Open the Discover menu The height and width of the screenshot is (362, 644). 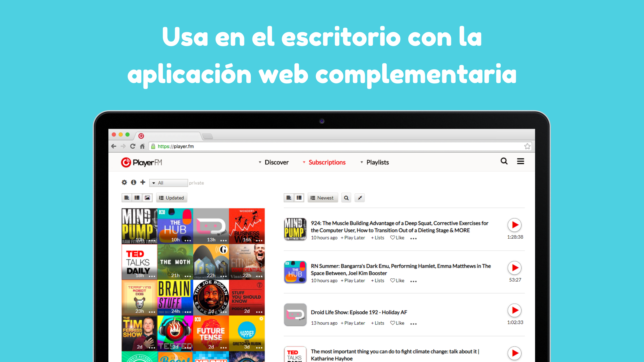pyautogui.click(x=274, y=162)
